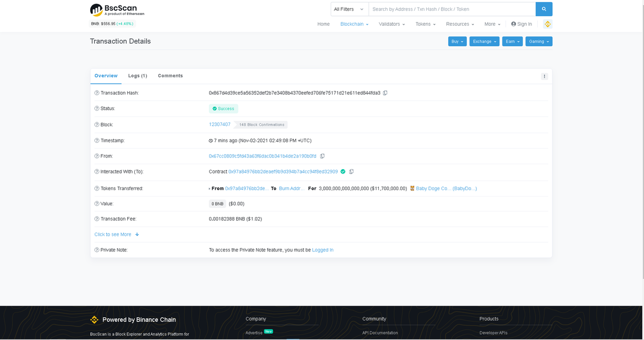Open Developer APIs footer link
This screenshot has width=644, height=340.
(493, 333)
